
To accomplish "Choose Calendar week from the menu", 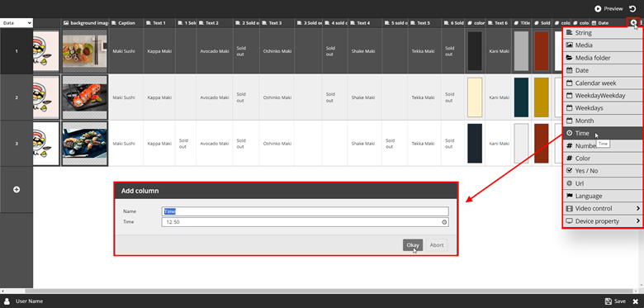I will 602,83.
